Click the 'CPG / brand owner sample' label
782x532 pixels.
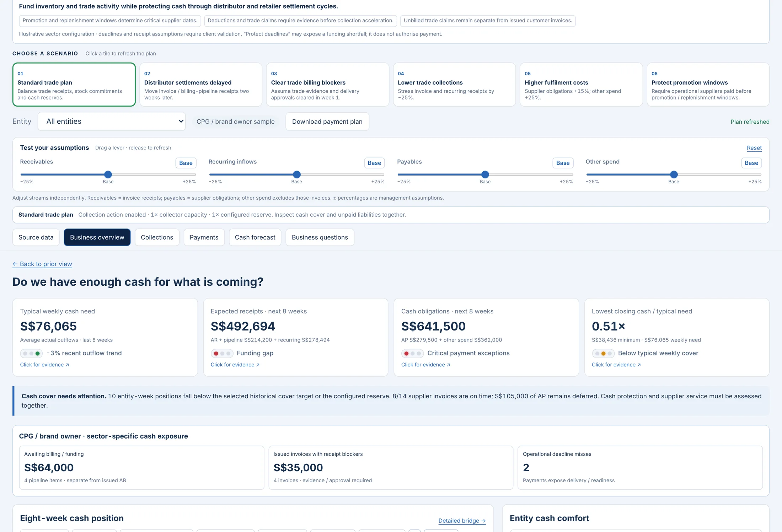pyautogui.click(x=235, y=122)
